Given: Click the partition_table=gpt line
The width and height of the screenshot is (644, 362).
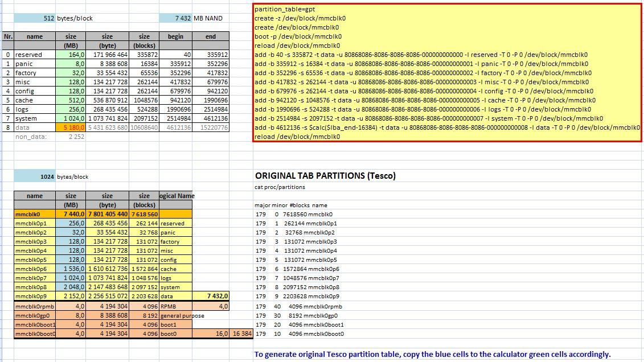Looking at the screenshot, I should pyautogui.click(x=285, y=9).
